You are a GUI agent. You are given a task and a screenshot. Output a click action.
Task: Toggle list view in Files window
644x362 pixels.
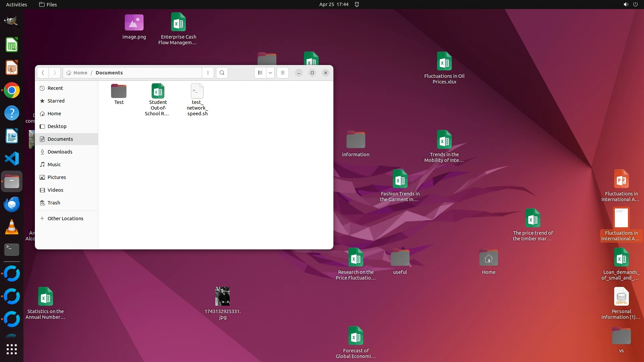[260, 73]
